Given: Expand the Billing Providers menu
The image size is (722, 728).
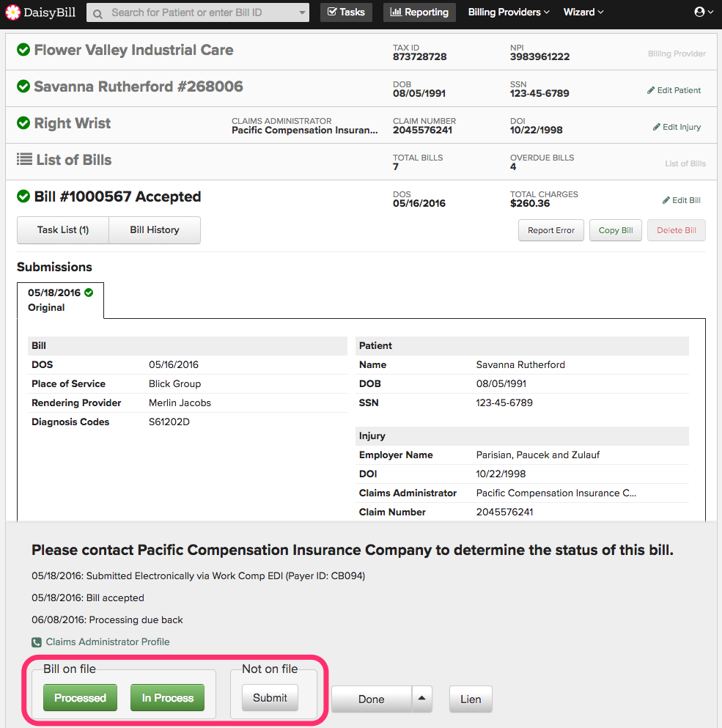Looking at the screenshot, I should 509,12.
